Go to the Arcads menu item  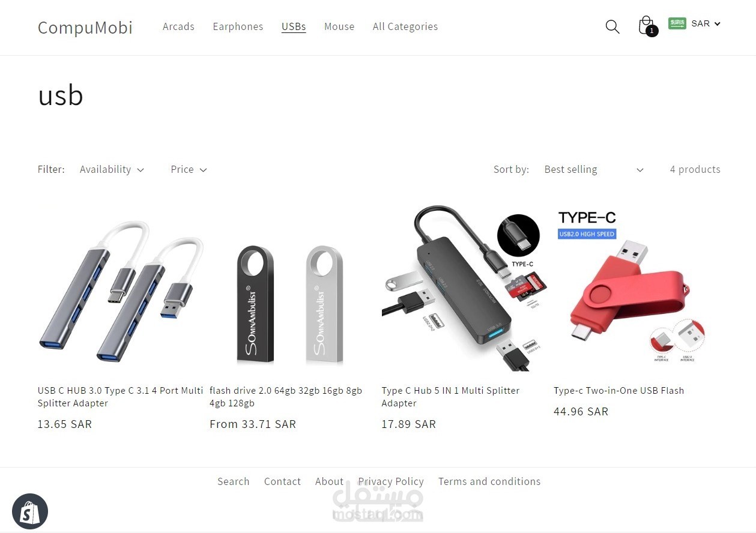click(x=178, y=26)
